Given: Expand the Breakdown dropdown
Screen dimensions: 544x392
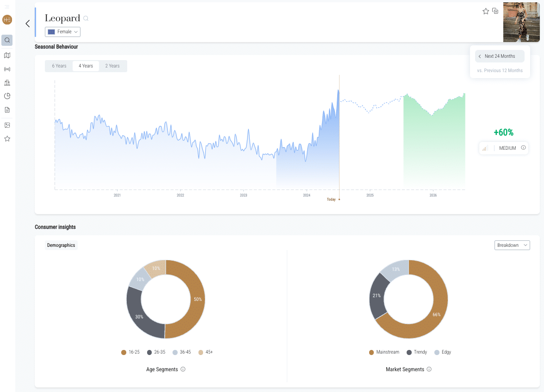Looking at the screenshot, I should pyautogui.click(x=512, y=245).
